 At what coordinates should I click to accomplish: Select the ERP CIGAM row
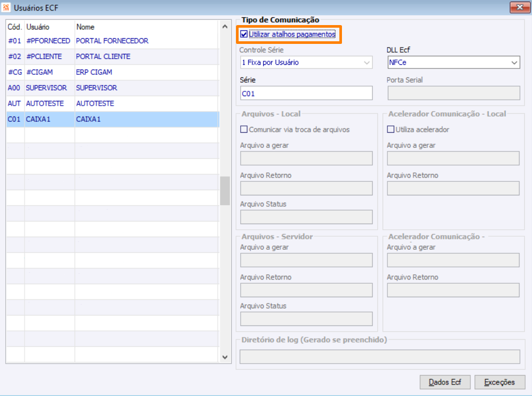[x=94, y=72]
